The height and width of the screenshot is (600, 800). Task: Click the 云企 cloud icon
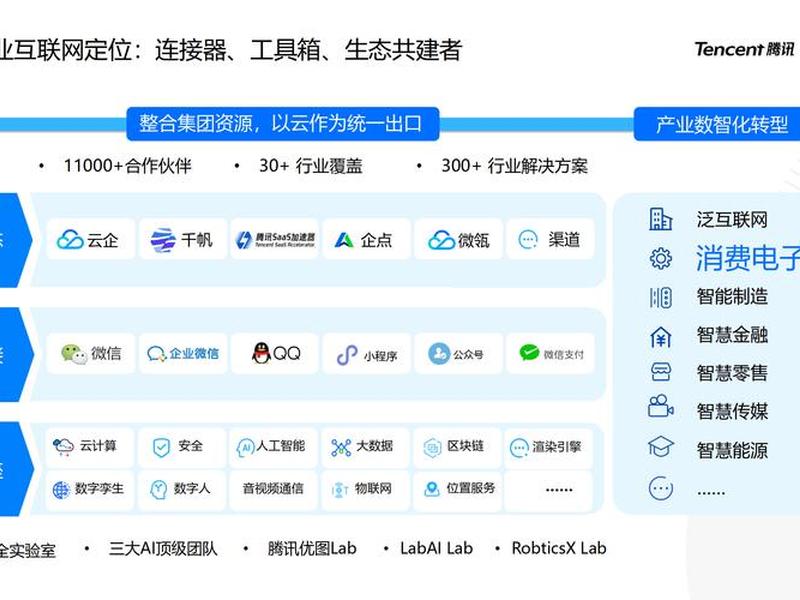coord(70,239)
